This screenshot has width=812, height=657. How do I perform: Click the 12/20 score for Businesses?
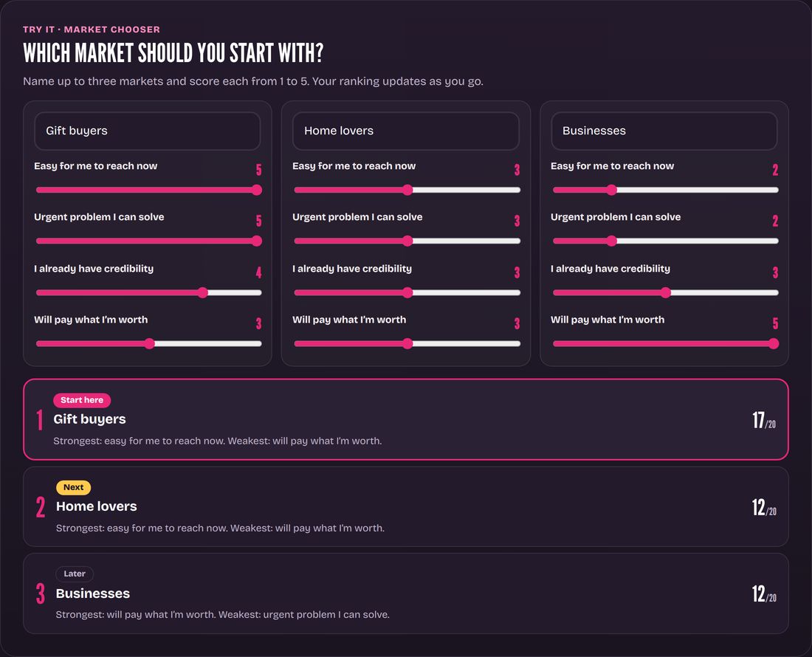click(x=764, y=594)
